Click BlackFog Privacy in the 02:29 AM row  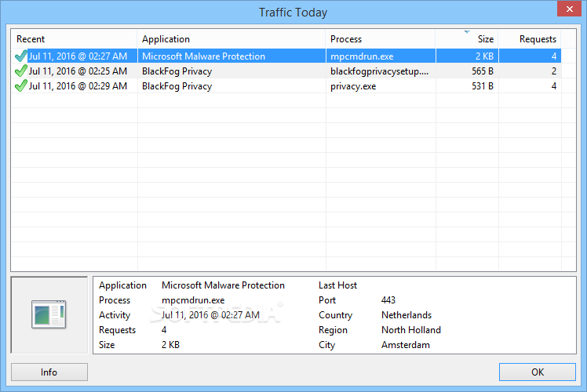(177, 86)
